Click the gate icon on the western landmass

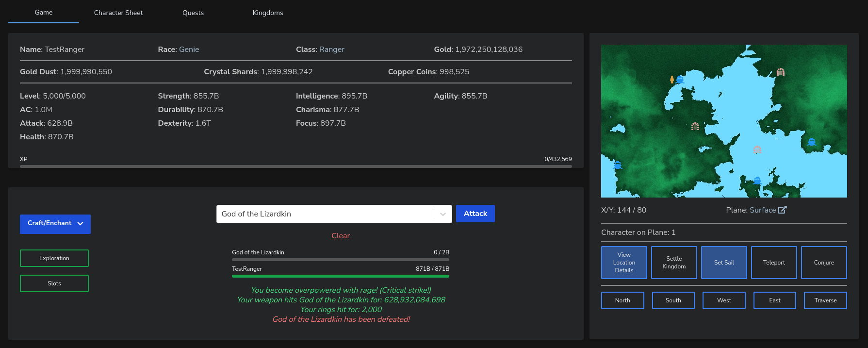[x=695, y=126]
